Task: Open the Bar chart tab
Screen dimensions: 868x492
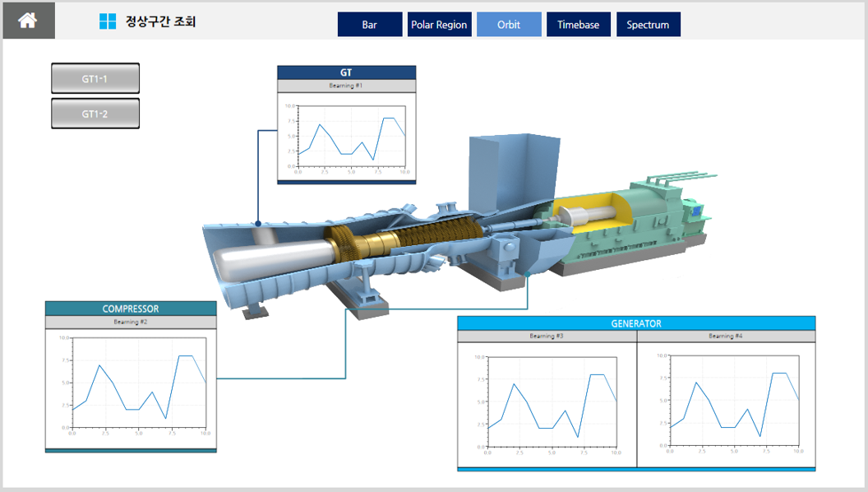Action: (370, 25)
